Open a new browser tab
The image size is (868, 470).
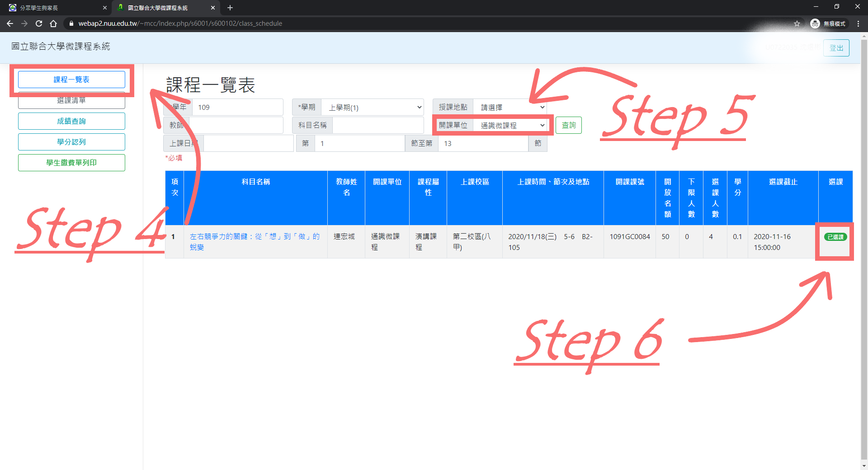point(230,8)
